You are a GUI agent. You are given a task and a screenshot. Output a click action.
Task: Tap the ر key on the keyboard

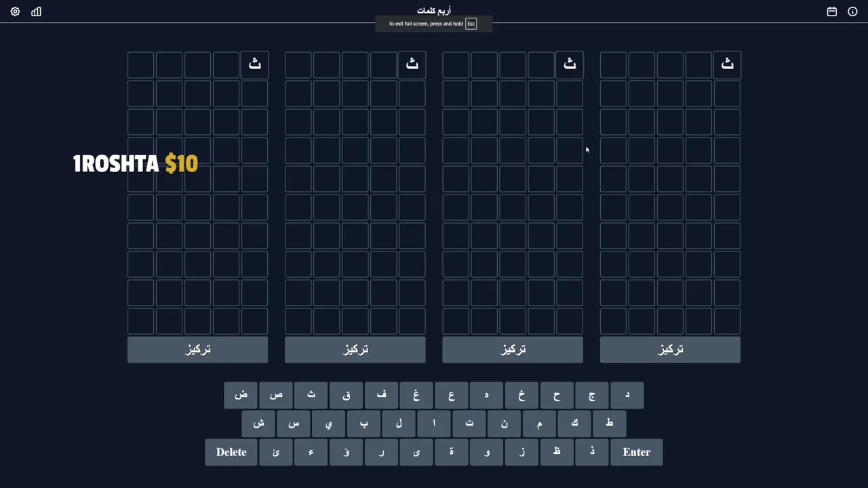(381, 452)
